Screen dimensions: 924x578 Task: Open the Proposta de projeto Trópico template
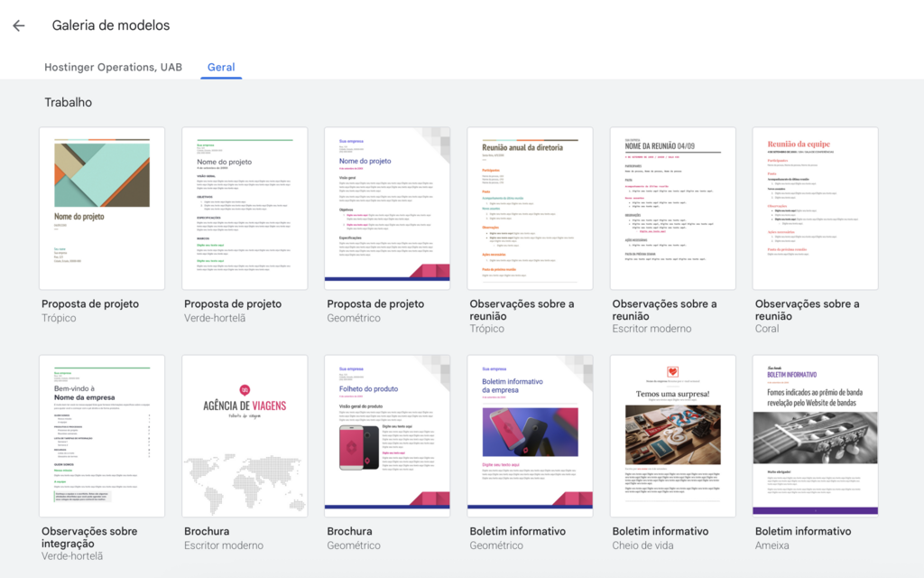coord(101,208)
